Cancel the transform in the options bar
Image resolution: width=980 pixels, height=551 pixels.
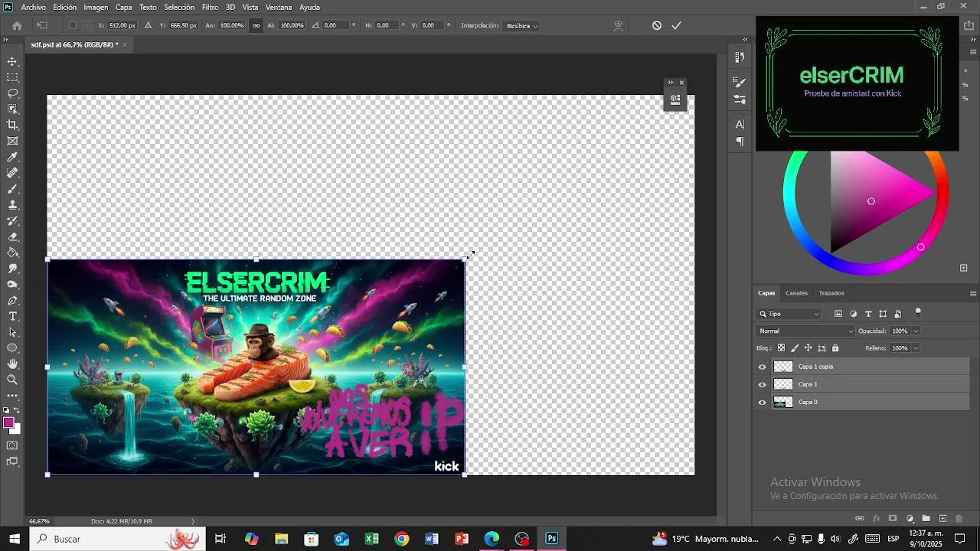point(657,25)
